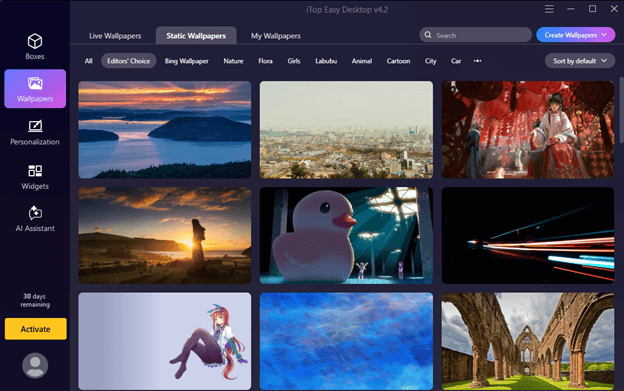
Task: Select the Flora category
Action: [x=265, y=61]
